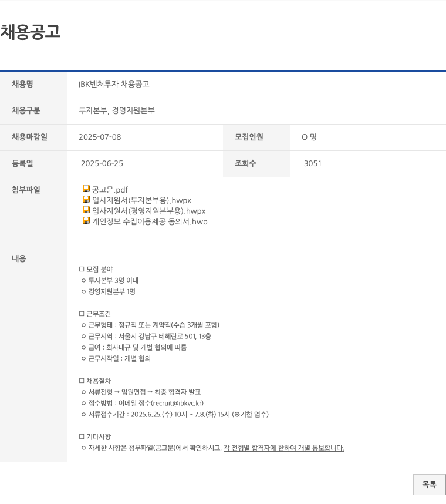Viewport: 446px width, 504px height.
Task: Click the 모집인원 label
Action: 249,137
